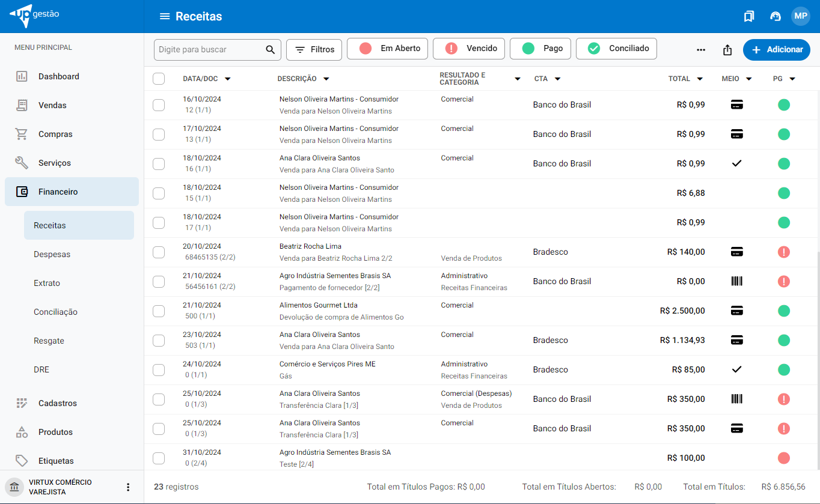The image size is (820, 504).
Task: Open the MP user avatar
Action: [800, 16]
